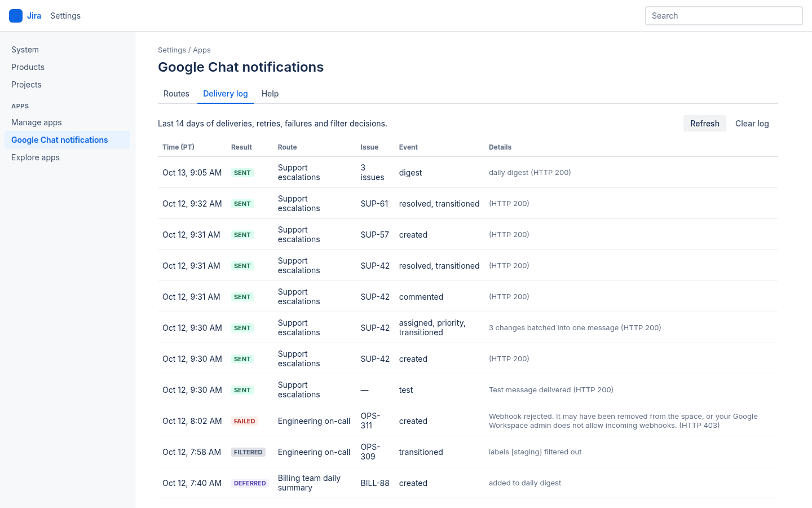The image size is (812, 508).
Task: Select Google Chat notifications sidebar item
Action: click(x=67, y=140)
